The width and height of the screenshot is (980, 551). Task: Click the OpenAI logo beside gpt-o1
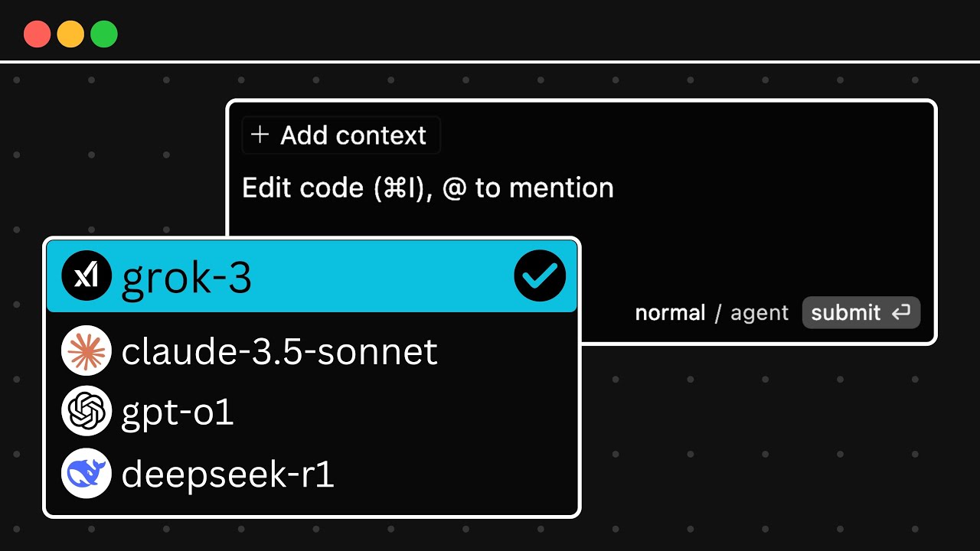(x=87, y=412)
